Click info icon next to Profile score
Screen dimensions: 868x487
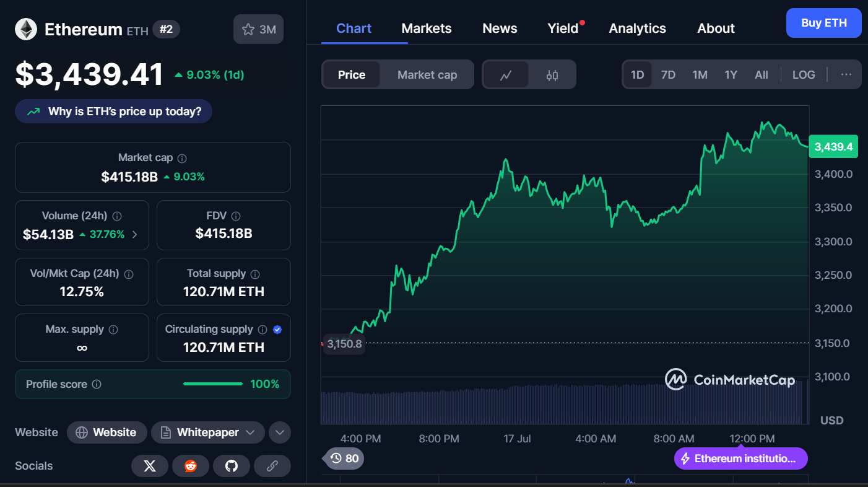coord(97,384)
